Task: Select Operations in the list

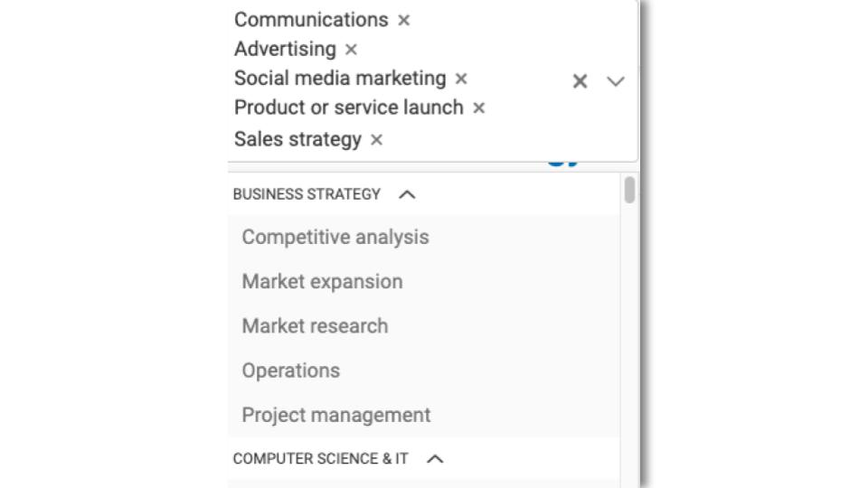Action: [x=291, y=371]
